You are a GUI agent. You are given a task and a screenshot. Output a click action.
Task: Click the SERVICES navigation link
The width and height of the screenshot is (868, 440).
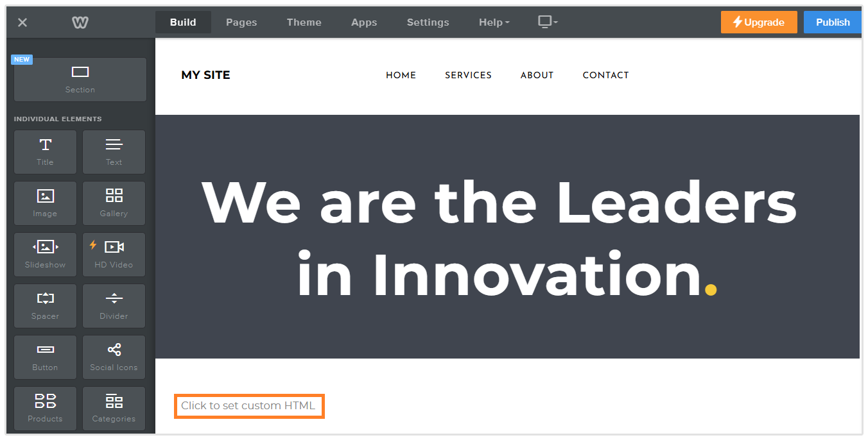(x=468, y=75)
